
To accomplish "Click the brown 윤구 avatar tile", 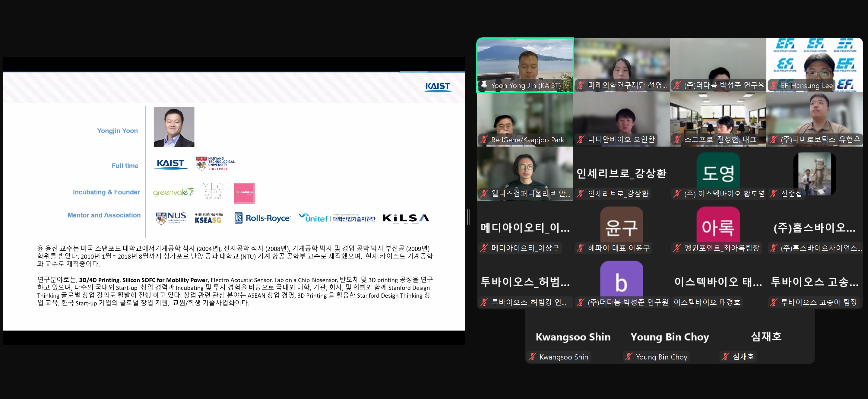I will pos(621,226).
